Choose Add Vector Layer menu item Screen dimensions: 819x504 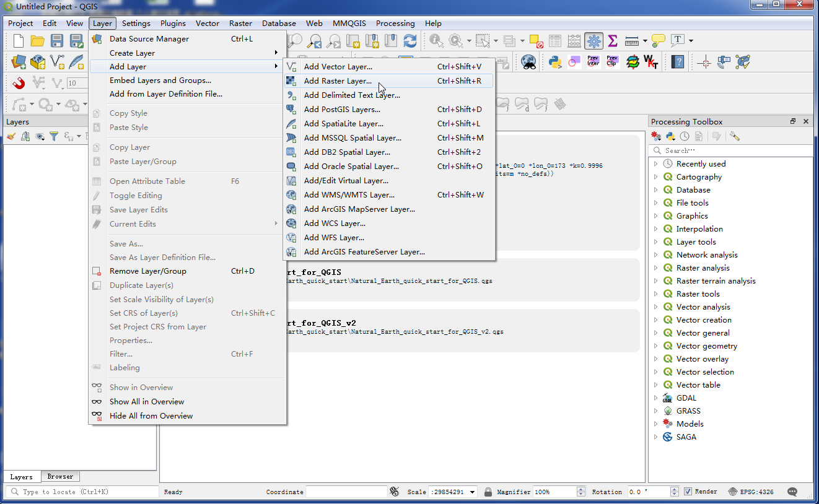click(x=389, y=67)
